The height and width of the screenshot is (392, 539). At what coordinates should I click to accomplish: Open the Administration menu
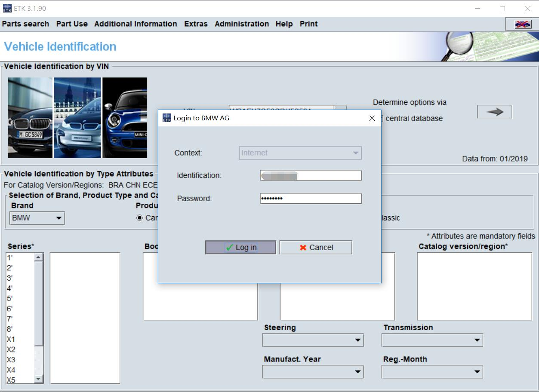coord(241,24)
